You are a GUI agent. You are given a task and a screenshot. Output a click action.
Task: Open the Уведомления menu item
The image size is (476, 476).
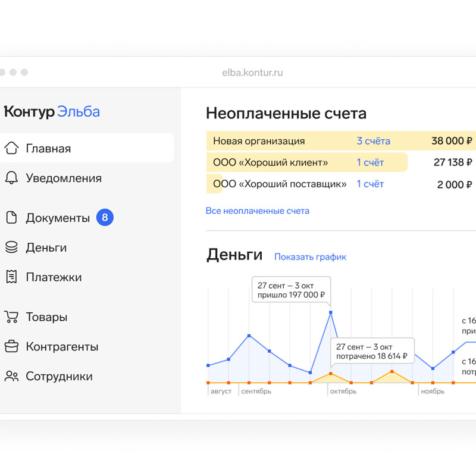pyautogui.click(x=63, y=178)
